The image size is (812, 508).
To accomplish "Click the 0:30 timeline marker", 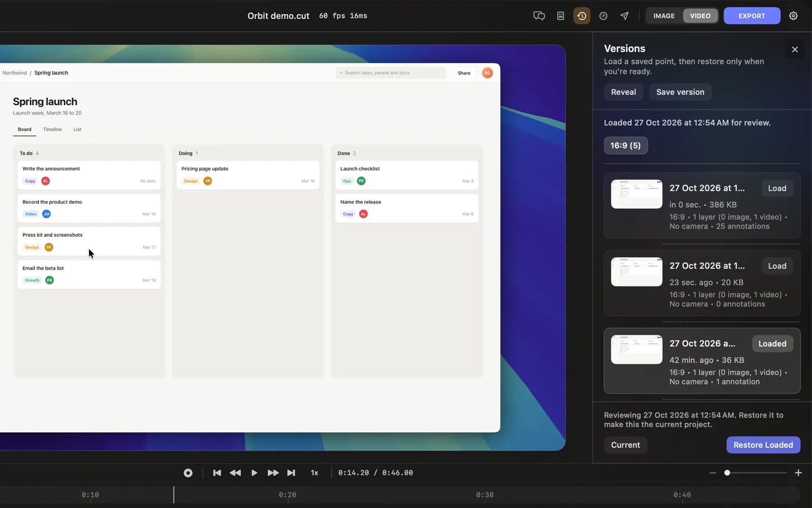I will 485,495.
